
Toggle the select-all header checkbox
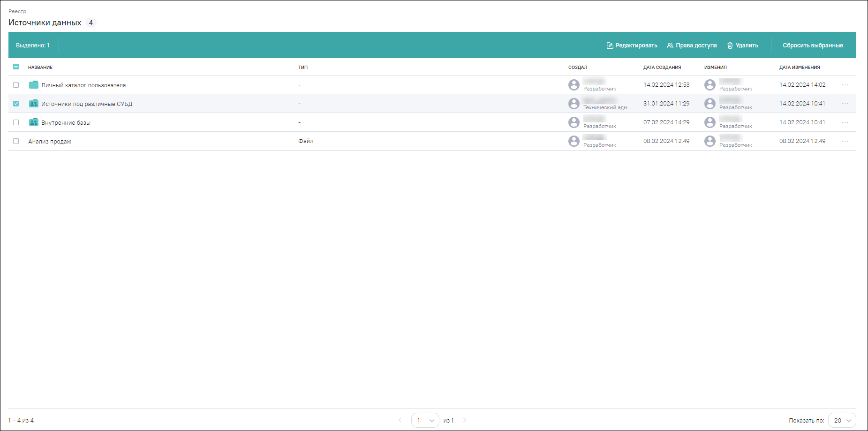(x=16, y=67)
